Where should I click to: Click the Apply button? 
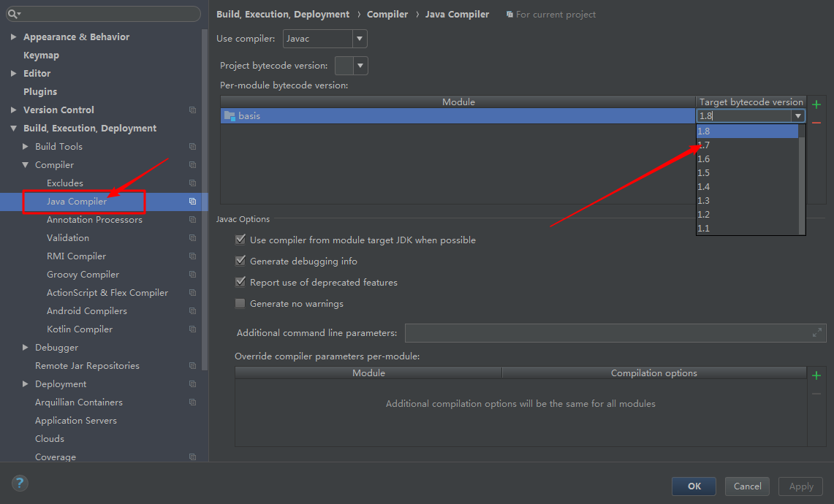click(x=801, y=486)
